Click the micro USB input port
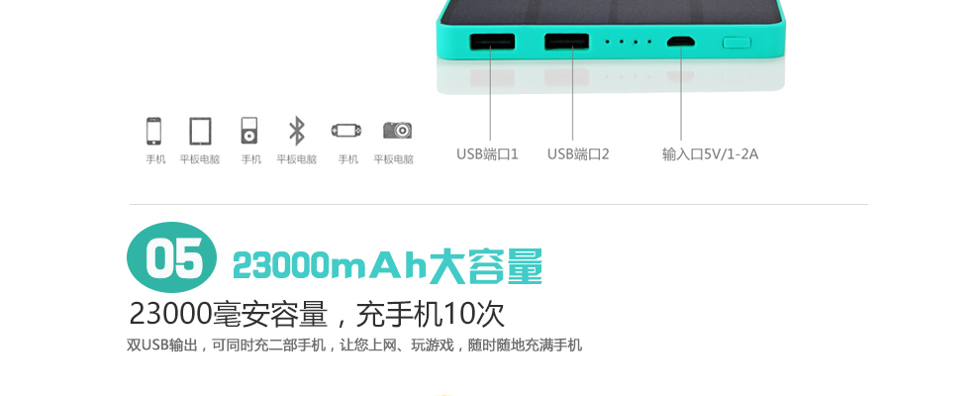 click(x=680, y=42)
